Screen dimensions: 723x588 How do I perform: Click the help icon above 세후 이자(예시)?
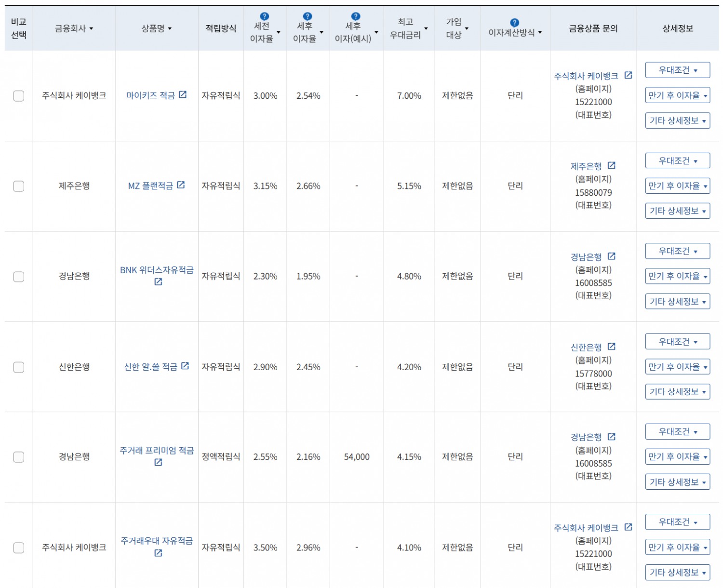click(356, 16)
